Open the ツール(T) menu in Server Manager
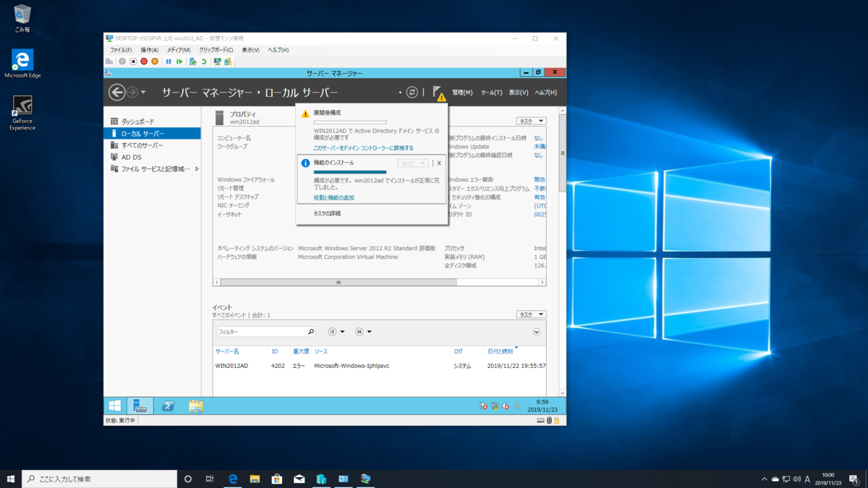Image resolution: width=868 pixels, height=488 pixels. pyautogui.click(x=491, y=93)
